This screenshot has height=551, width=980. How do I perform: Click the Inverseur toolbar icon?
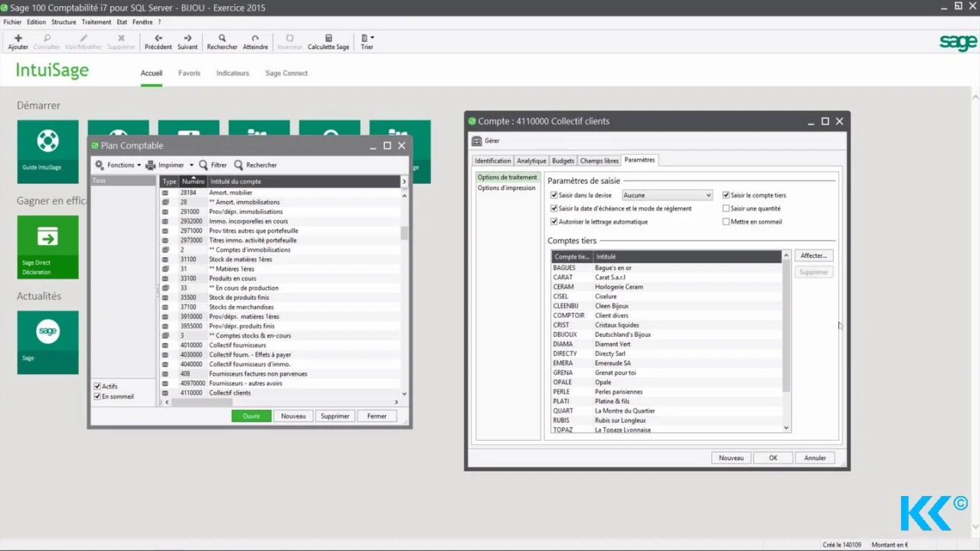pos(289,38)
